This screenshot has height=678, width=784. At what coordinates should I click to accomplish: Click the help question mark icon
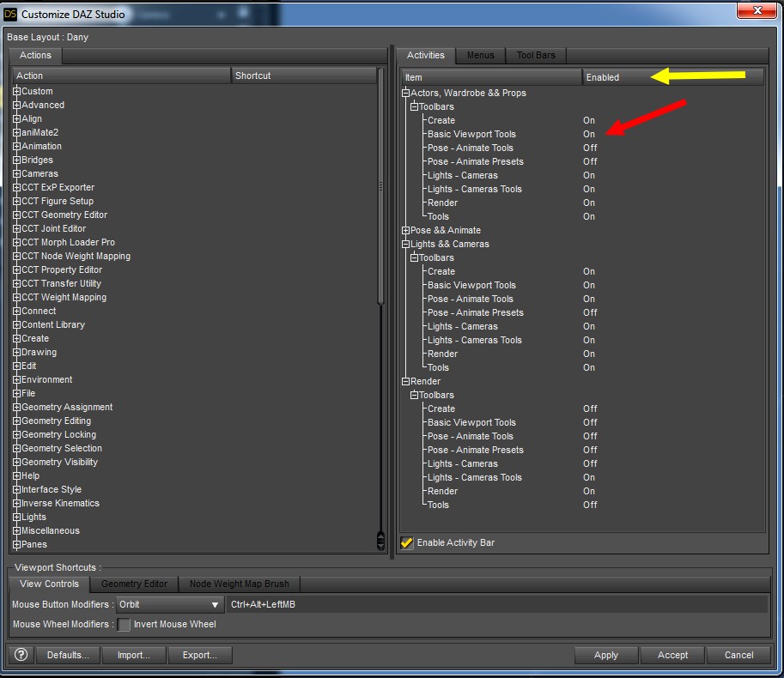pyautogui.click(x=21, y=655)
